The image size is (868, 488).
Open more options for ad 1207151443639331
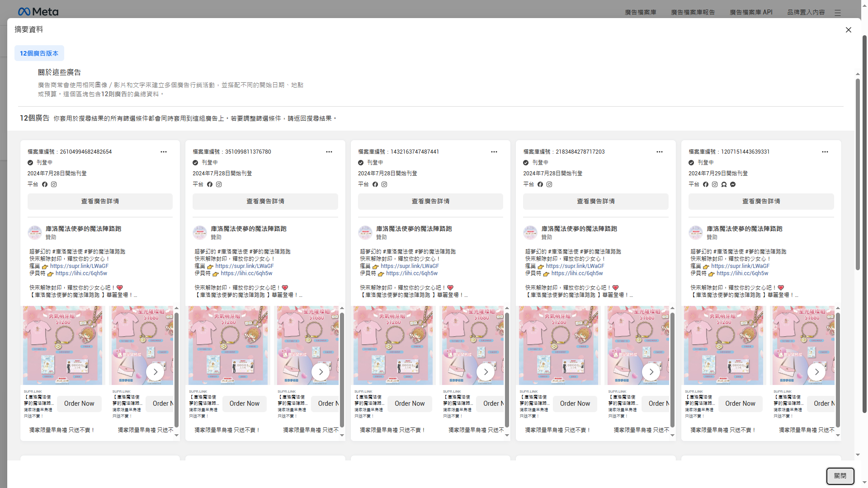825,152
